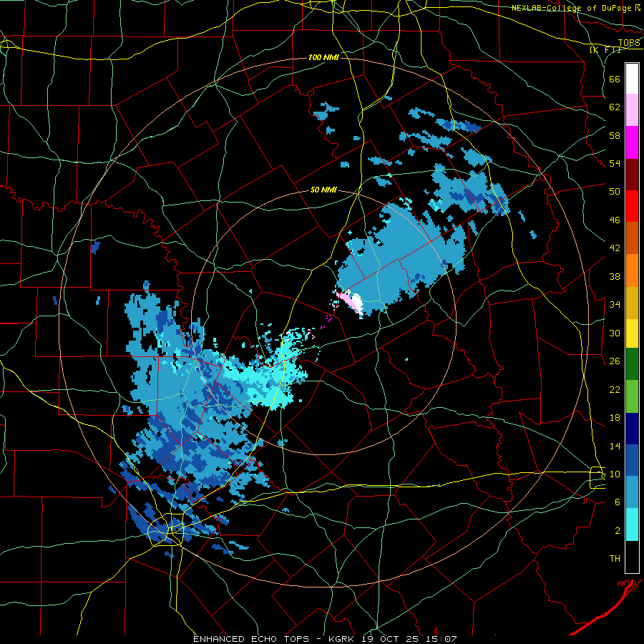Click the 46 value on the scale

tap(615, 220)
